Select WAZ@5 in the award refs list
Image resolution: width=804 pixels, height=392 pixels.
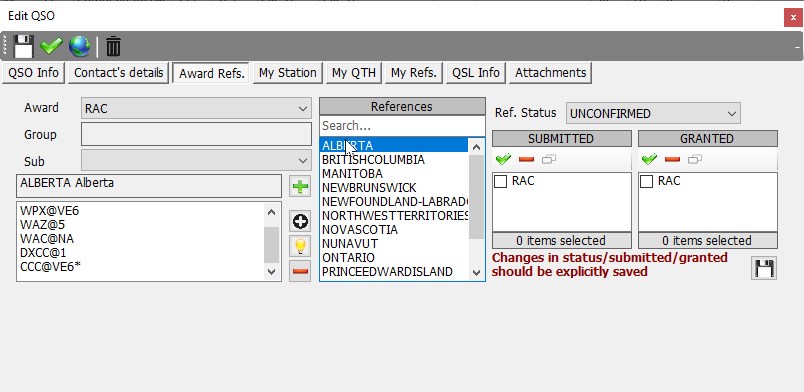pos(140,224)
